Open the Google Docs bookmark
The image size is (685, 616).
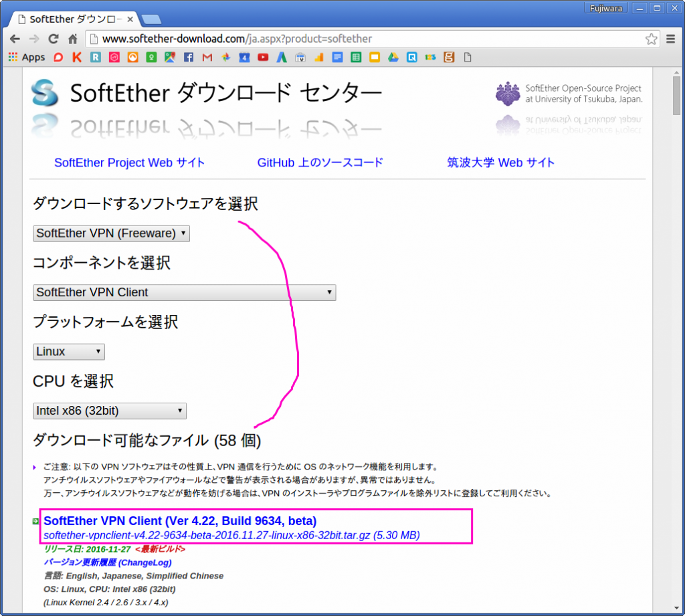(337, 58)
